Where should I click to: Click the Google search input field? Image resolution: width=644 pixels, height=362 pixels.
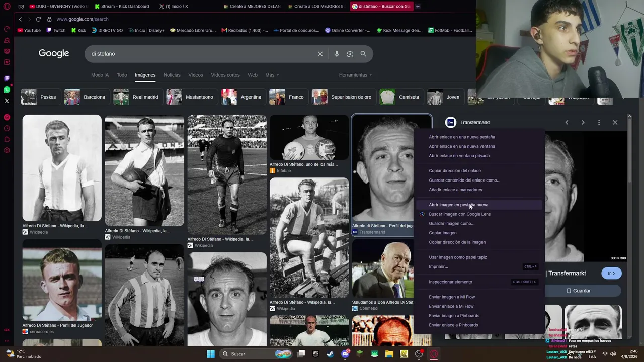pos(201,54)
